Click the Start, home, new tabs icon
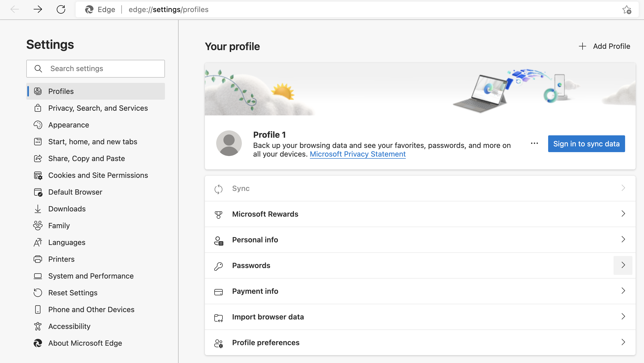644x363 pixels. coord(38,142)
